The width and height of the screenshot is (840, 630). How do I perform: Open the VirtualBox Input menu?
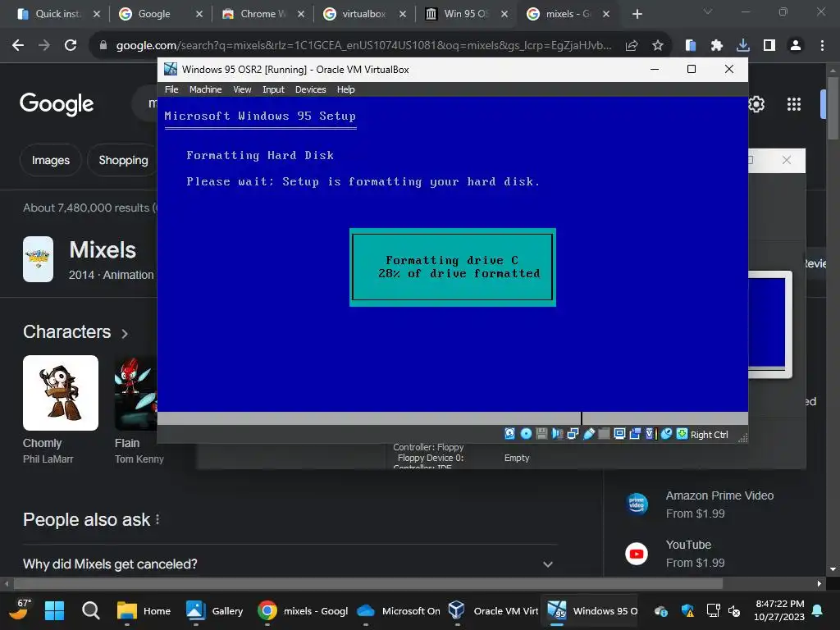click(x=273, y=89)
